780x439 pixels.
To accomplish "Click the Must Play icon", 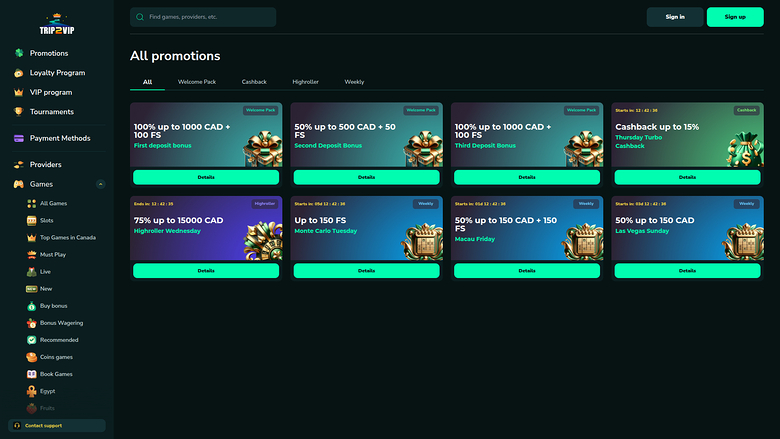I will (31, 255).
